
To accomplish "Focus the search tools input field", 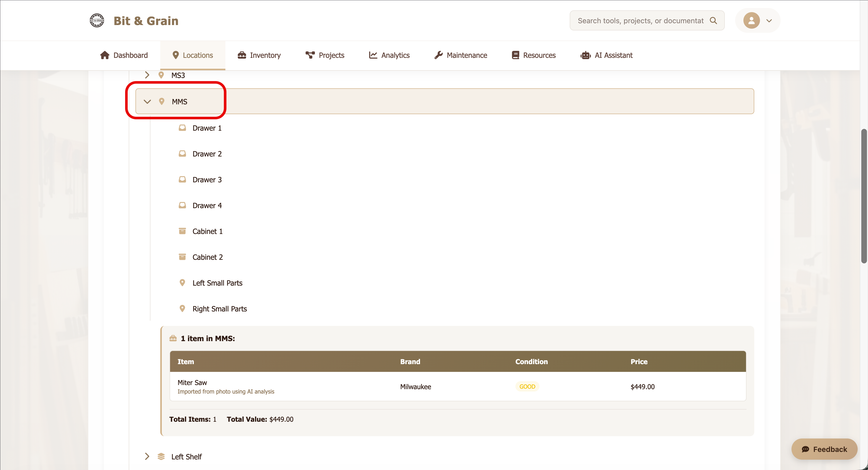I will [640, 21].
